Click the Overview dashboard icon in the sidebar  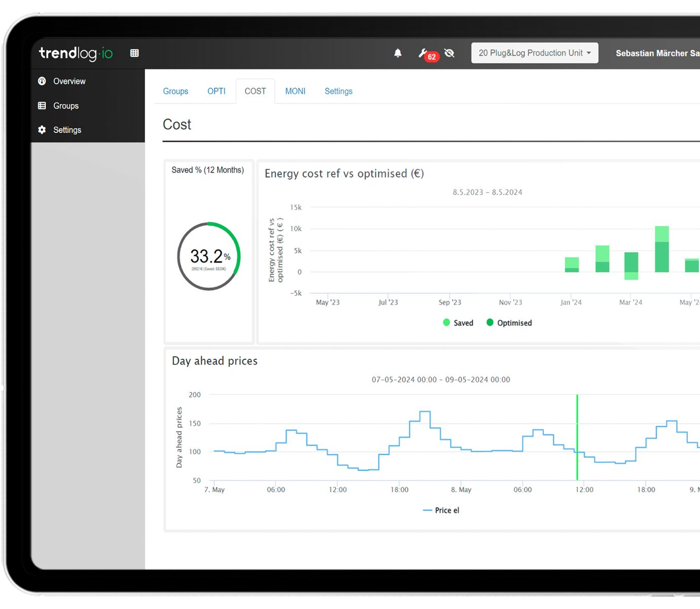(x=42, y=81)
